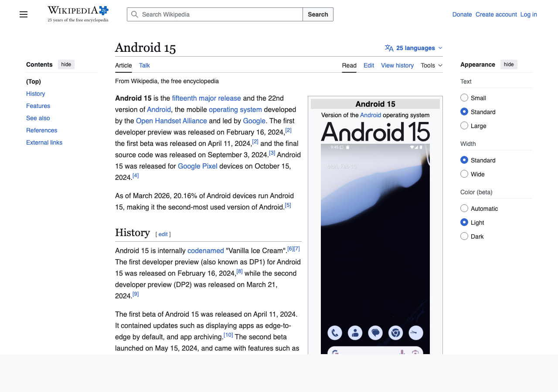This screenshot has height=392, width=558.
Task: Select the Edit tab
Action: pos(369,65)
